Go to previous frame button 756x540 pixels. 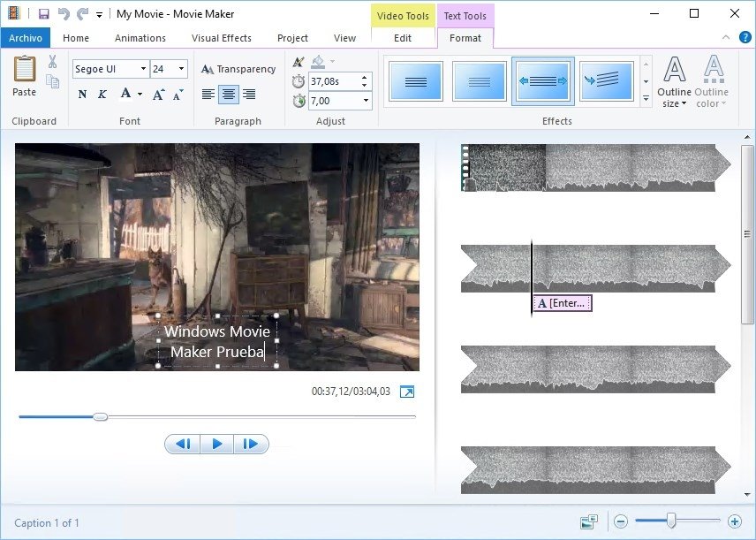click(183, 444)
